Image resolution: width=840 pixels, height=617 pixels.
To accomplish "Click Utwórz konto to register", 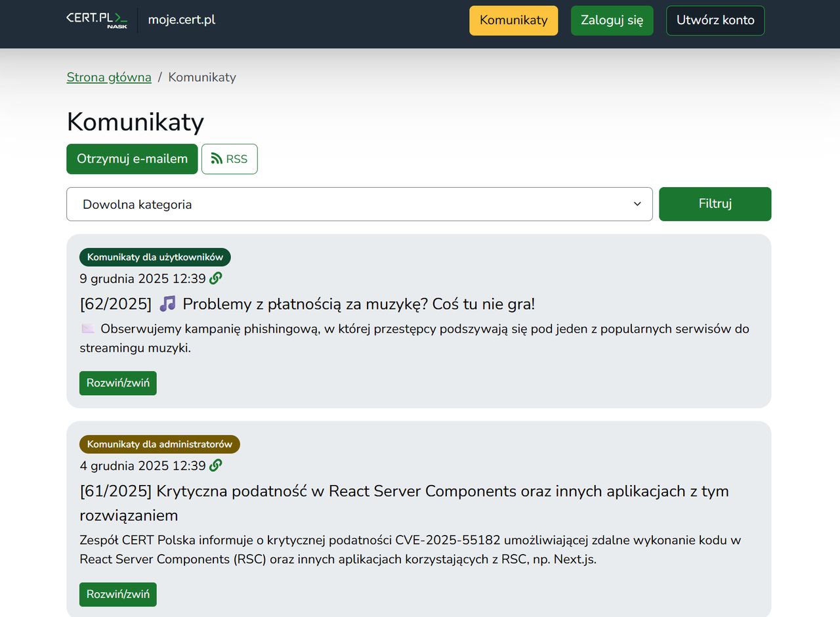I will tap(715, 20).
